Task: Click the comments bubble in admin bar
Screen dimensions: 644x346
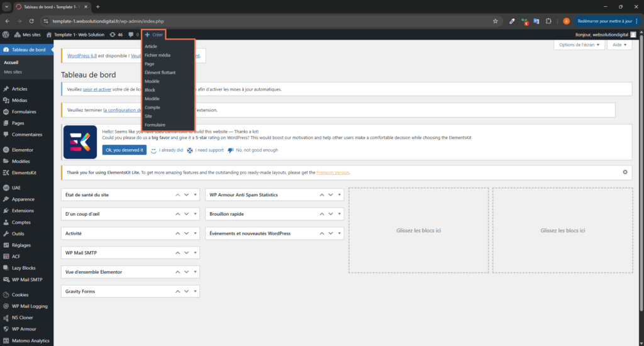Action: (x=133, y=35)
